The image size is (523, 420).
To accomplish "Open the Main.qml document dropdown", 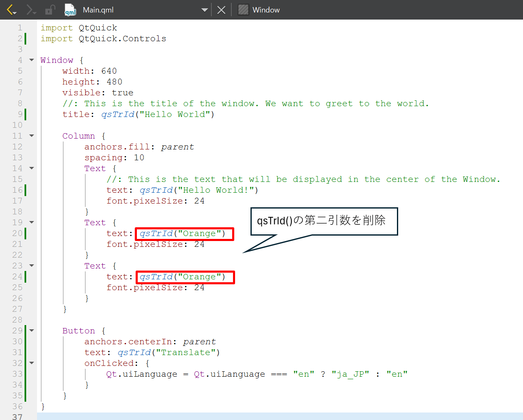I will [204, 10].
